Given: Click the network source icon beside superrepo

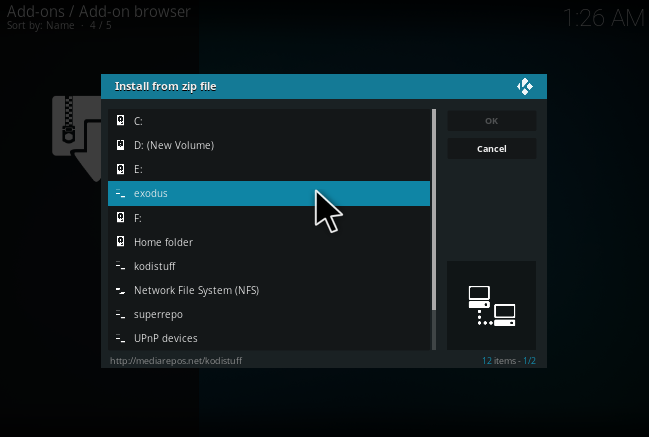Looking at the screenshot, I should (x=120, y=314).
